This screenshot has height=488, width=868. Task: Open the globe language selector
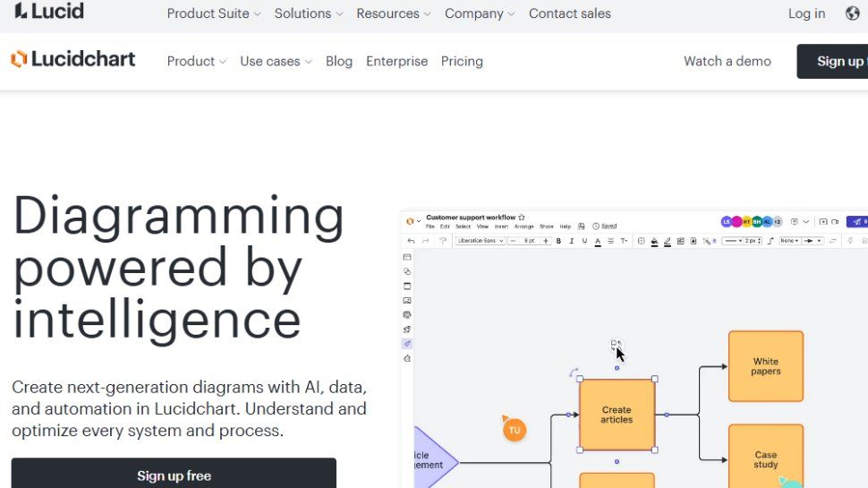[852, 13]
